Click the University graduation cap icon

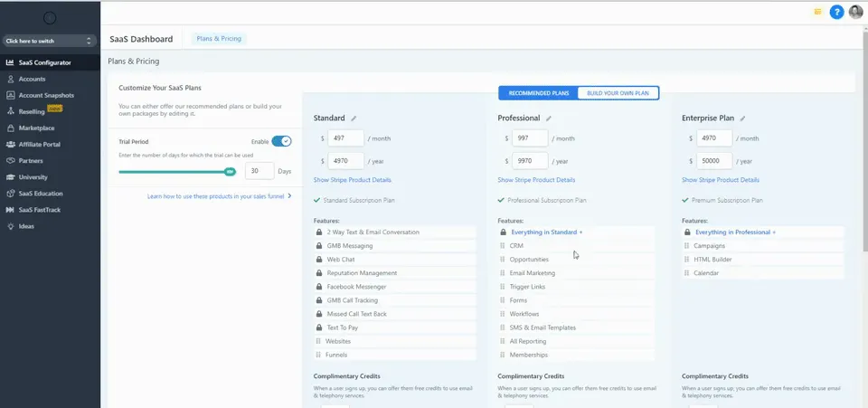coord(10,177)
